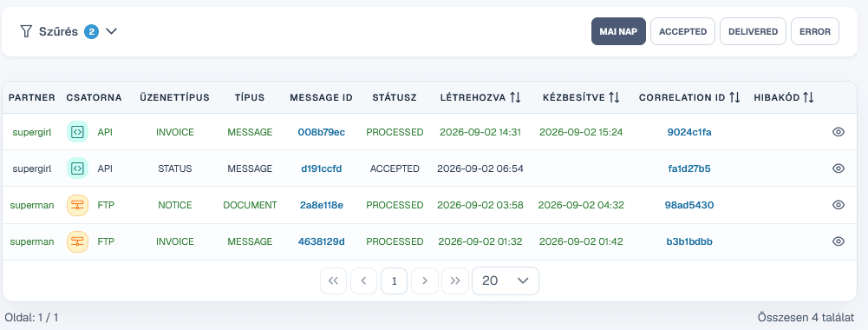View details eye icon for message 2a8e118e
This screenshot has width=868, height=330.
(839, 205)
